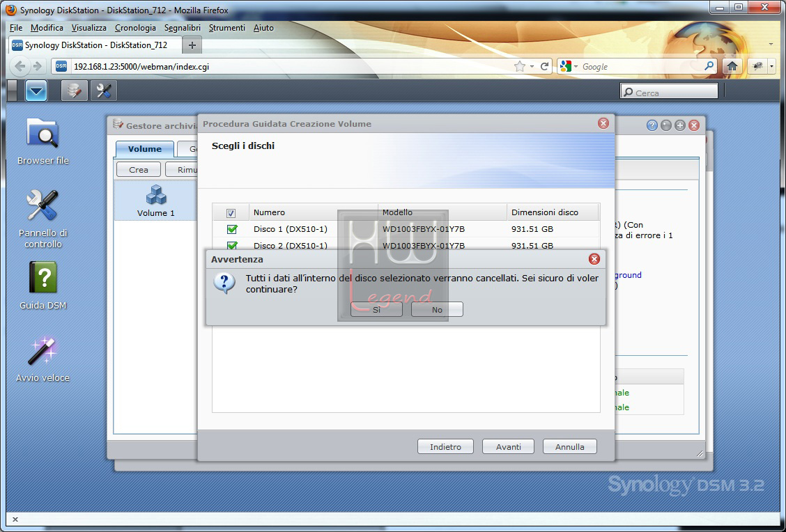Open the list all tabs dropdown
Viewport: 786px width, 532px height.
771,45
